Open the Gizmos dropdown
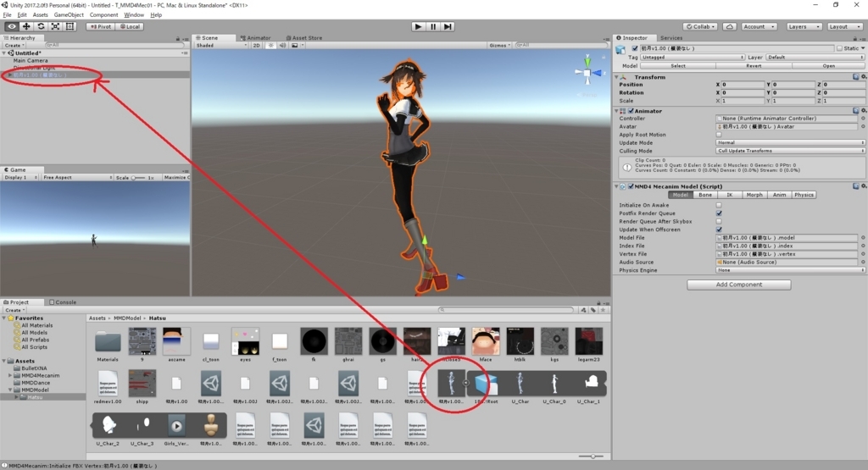Image resolution: width=868 pixels, height=470 pixels. pos(499,46)
